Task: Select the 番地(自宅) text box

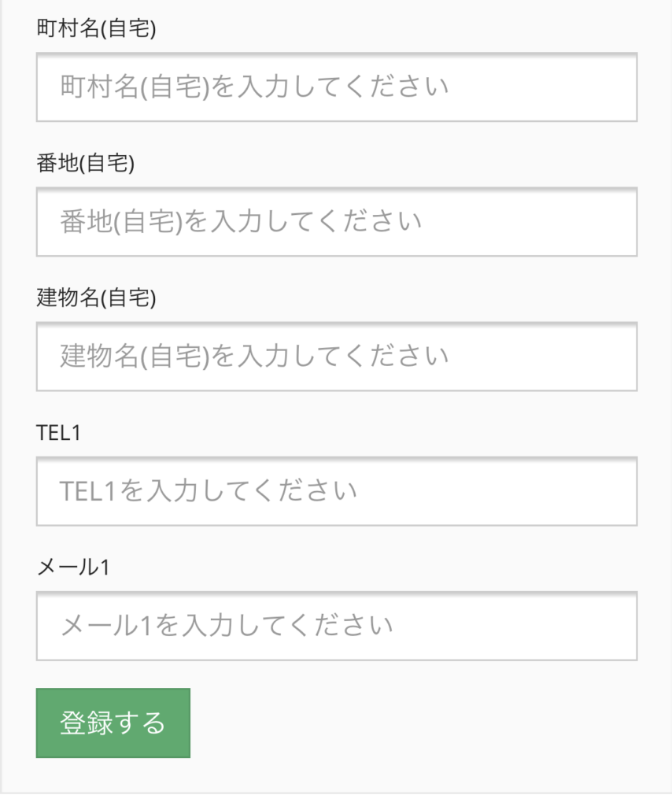Action: pos(337,221)
